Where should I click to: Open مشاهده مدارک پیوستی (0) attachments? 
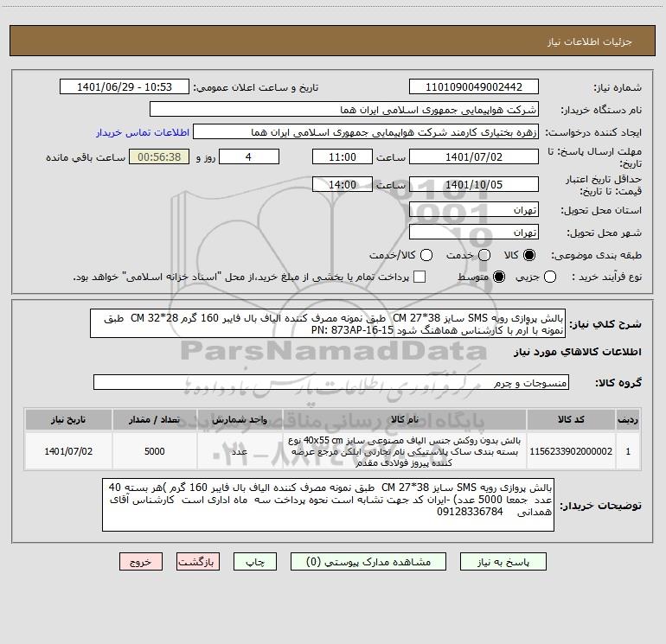tap(368, 562)
